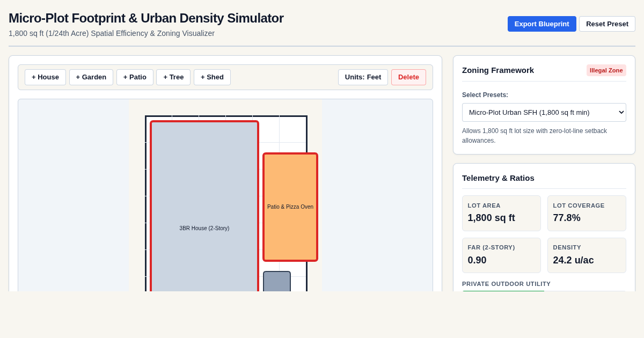Add a Tree element
The height and width of the screenshot is (338, 644).
[173, 77]
